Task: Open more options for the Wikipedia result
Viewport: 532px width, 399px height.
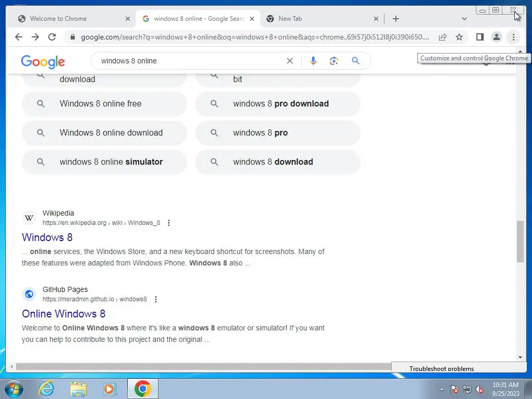Action: click(169, 223)
